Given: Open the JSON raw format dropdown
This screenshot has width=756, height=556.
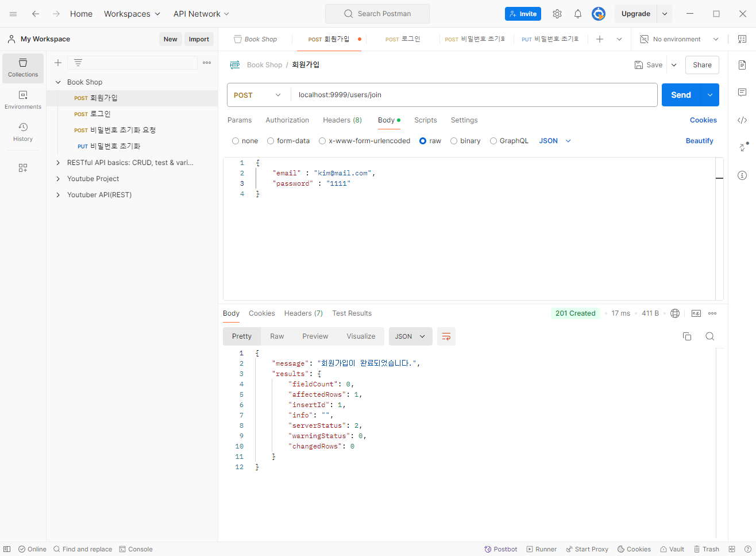Looking at the screenshot, I should coord(555,141).
